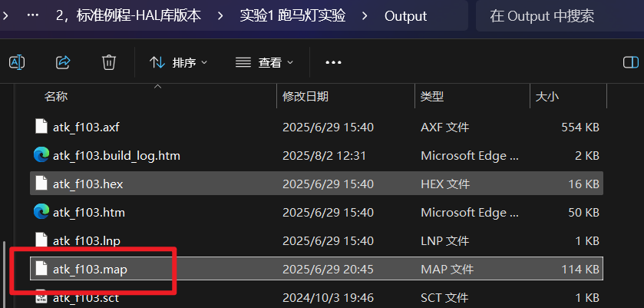Screen dimensions: 644x308
Task: Click the MAP 文件 type cell
Action: click(447, 269)
